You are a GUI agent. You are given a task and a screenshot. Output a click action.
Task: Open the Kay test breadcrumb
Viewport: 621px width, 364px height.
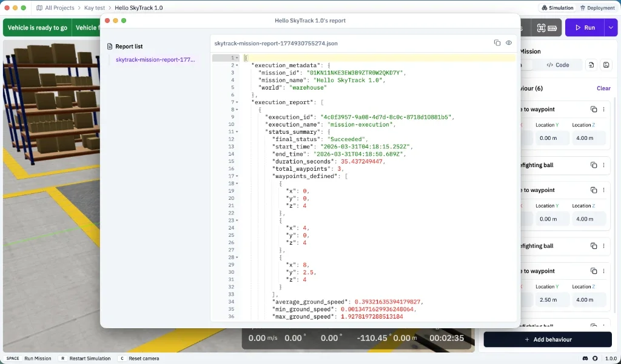(94, 7)
